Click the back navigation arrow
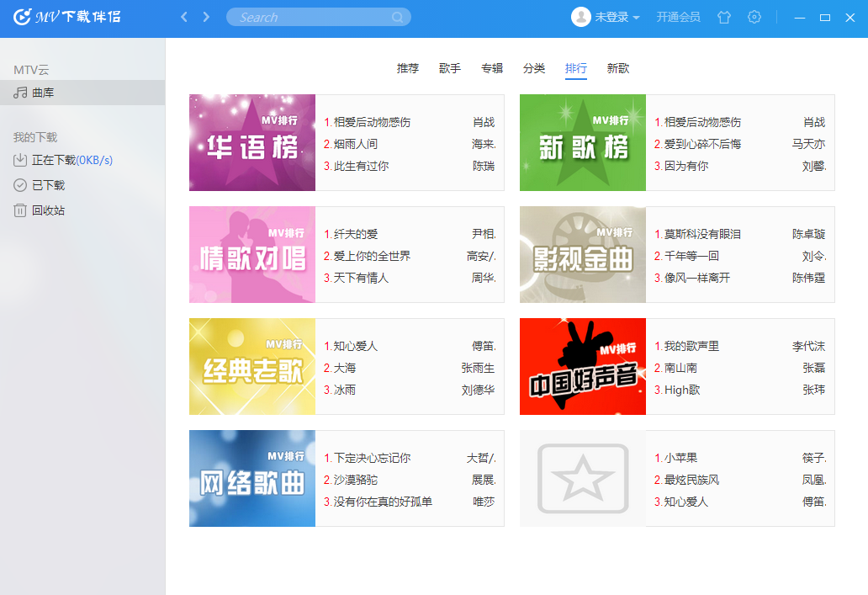Screen dimensions: 868x595 tap(185, 17)
